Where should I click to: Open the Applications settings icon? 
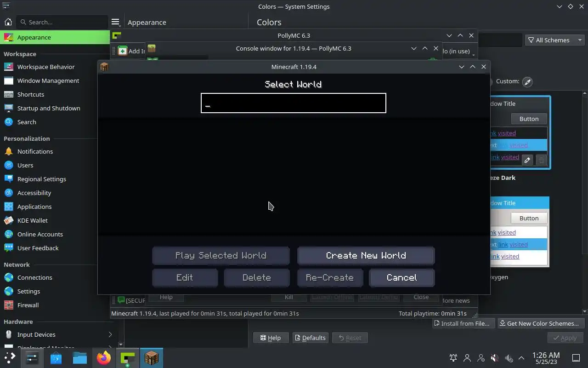pos(8,207)
